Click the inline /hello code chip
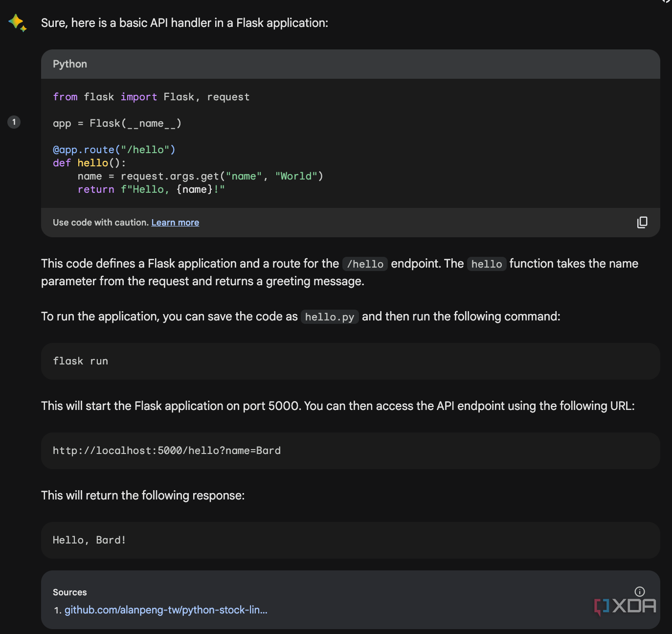 pyautogui.click(x=365, y=264)
